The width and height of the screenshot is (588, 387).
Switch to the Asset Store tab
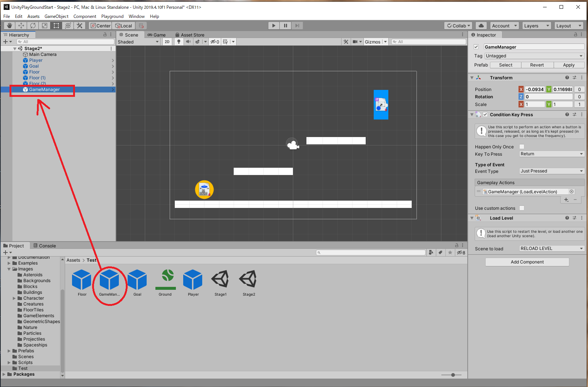[190, 35]
